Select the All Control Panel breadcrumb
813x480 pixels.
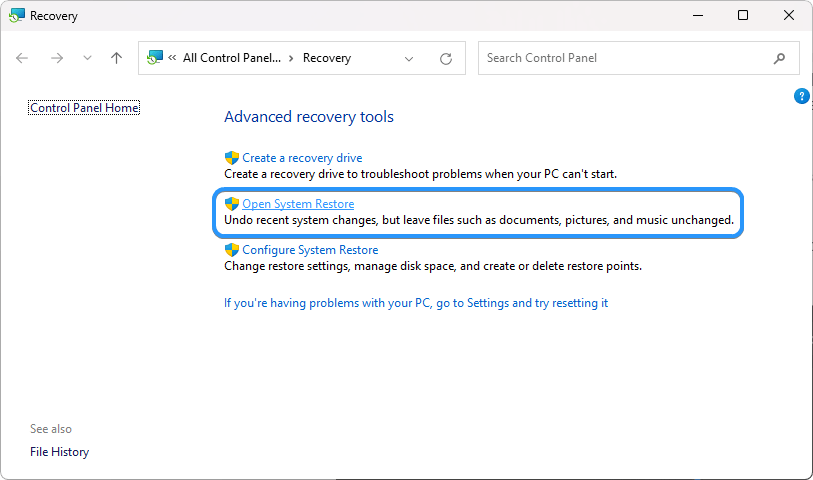point(232,58)
